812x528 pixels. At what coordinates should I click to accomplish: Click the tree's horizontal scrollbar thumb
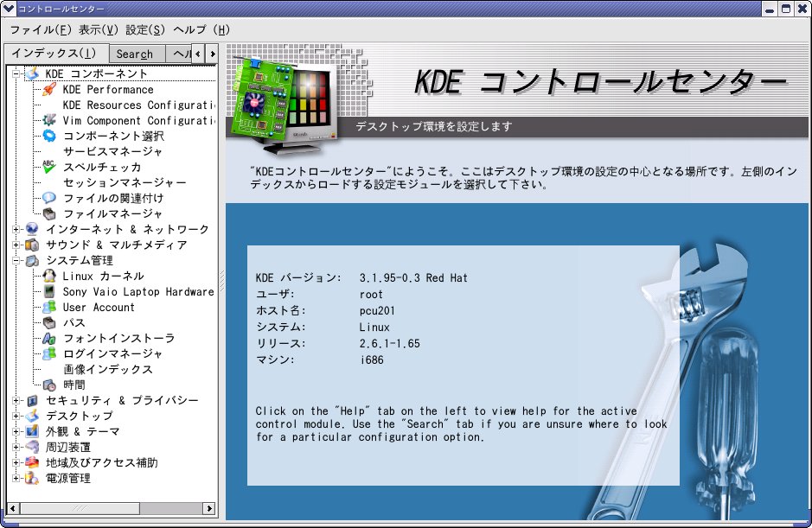[80, 508]
